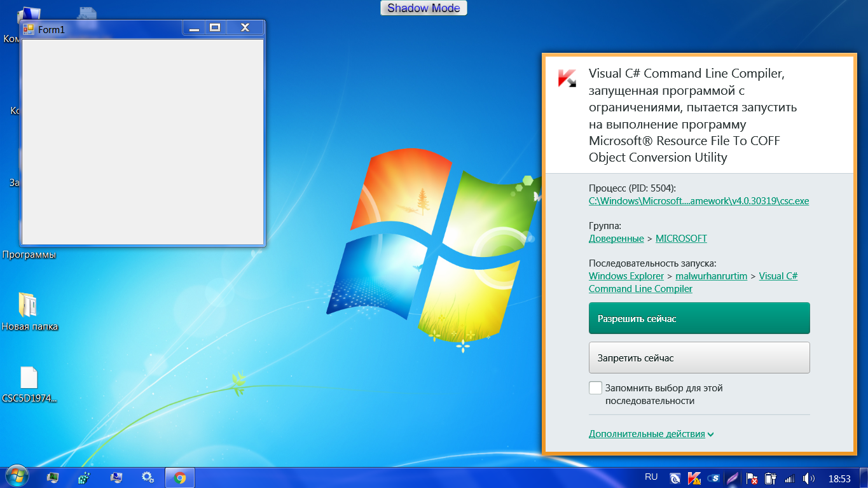The height and width of the screenshot is (488, 868).
Task: Switch the RU input language indicator
Action: (x=651, y=477)
